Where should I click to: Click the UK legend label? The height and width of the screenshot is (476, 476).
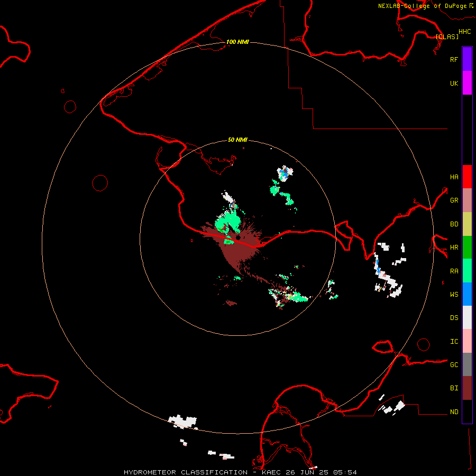click(x=454, y=83)
